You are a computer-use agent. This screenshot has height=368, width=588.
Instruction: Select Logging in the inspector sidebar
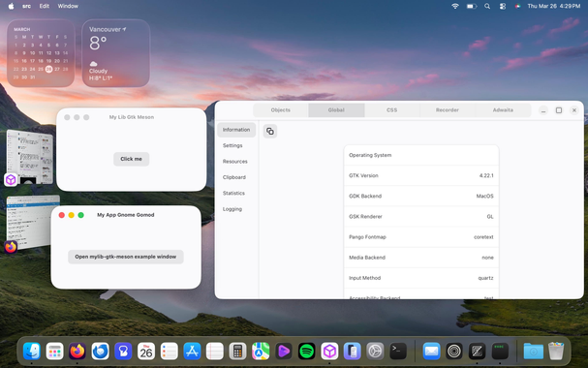coord(236,209)
